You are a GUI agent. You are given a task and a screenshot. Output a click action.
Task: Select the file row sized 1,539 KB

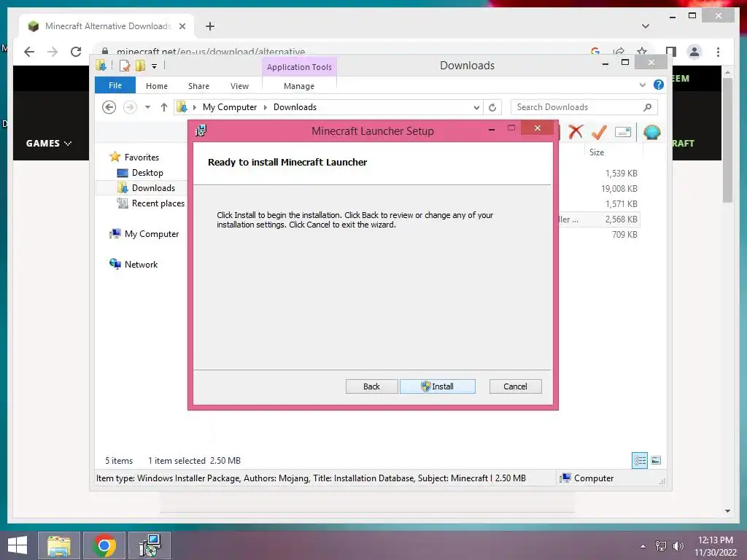pos(622,174)
